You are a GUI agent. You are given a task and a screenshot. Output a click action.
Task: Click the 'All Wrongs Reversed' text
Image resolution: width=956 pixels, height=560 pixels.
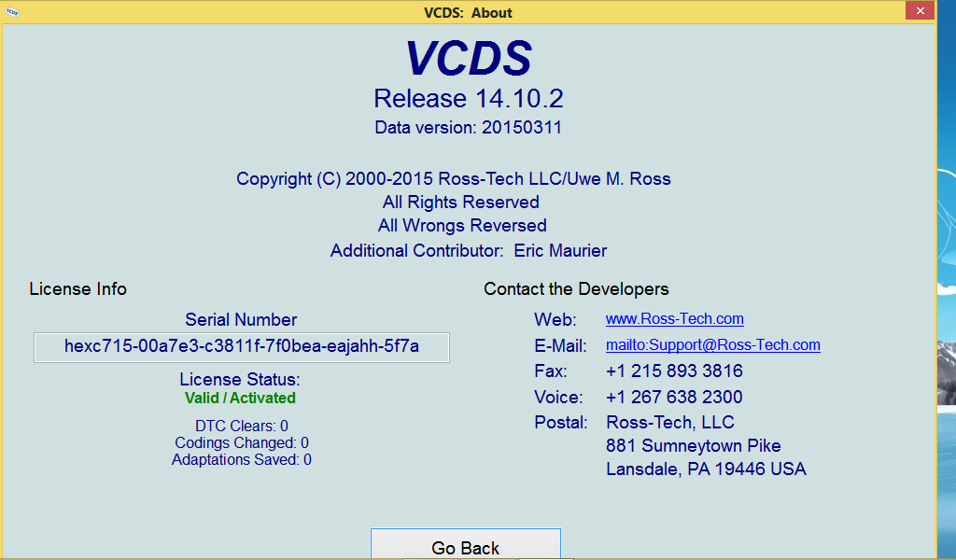[462, 226]
